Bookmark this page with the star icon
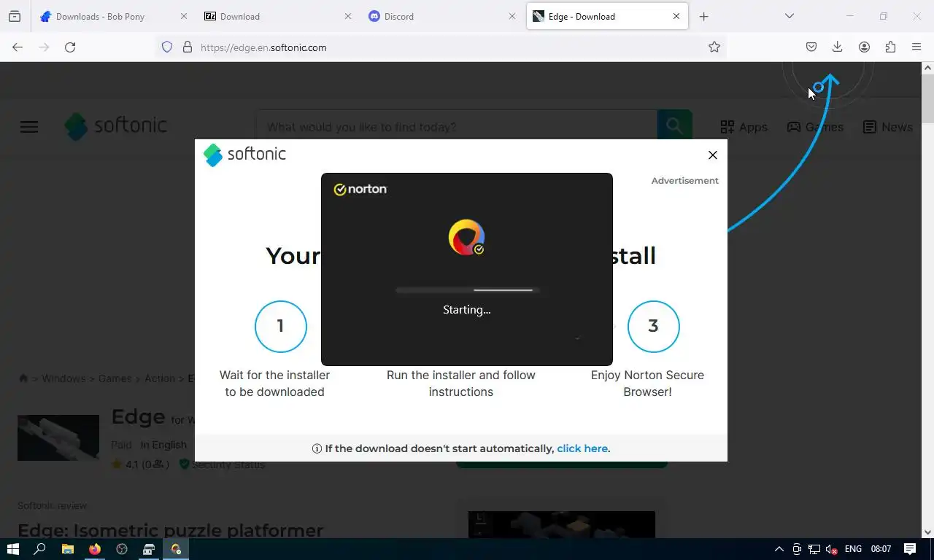This screenshot has width=934, height=560. [x=714, y=47]
